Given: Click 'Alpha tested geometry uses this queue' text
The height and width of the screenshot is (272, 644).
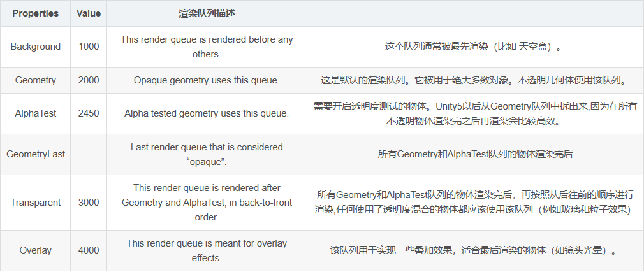Looking at the screenshot, I should pyautogui.click(x=207, y=113).
